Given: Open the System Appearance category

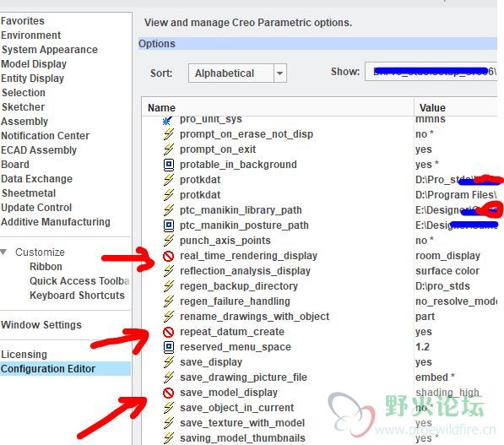Looking at the screenshot, I should point(50,50).
